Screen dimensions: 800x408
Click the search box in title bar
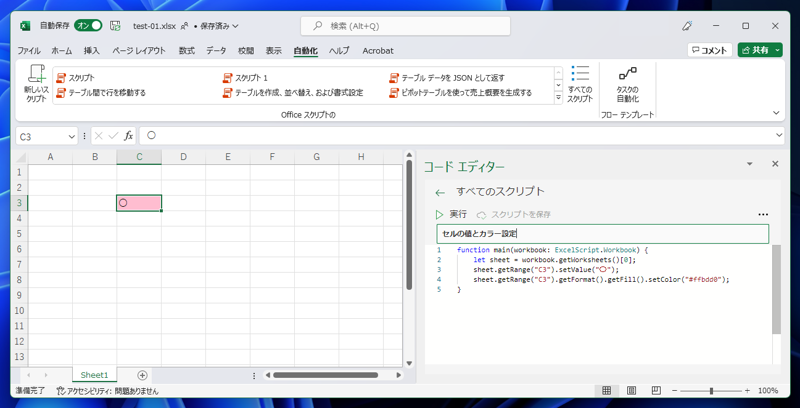pos(406,26)
